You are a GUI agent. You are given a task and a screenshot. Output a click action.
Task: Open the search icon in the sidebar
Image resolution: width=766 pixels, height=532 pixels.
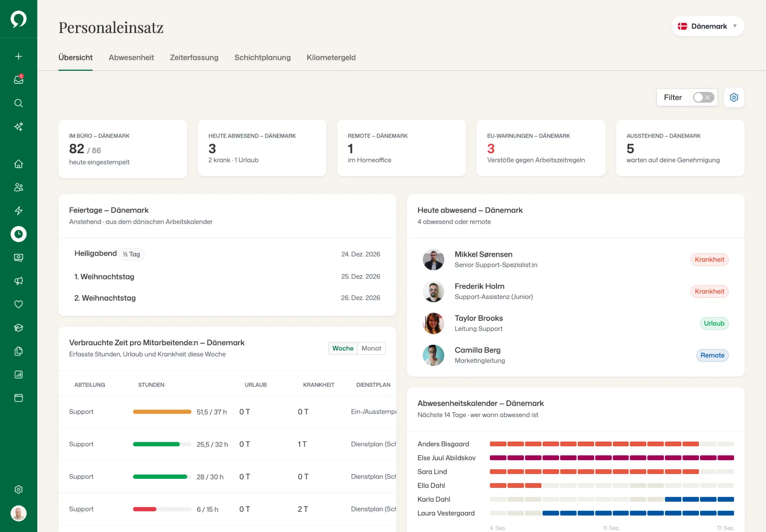coord(19,103)
